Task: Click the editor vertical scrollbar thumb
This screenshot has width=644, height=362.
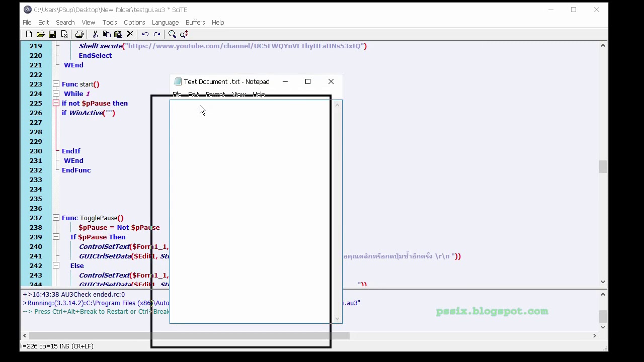Action: [x=603, y=166]
